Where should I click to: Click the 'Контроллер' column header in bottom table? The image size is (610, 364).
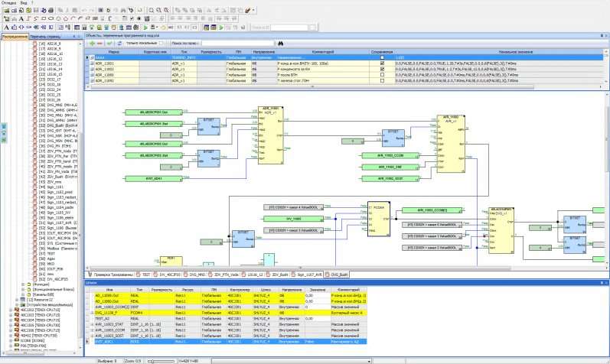pos(240,290)
